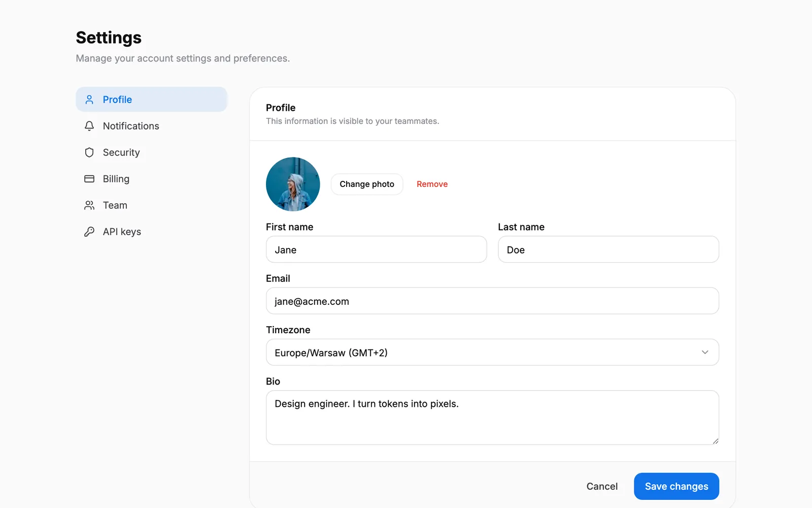
Task: Click the Bio label
Action: pos(273,381)
